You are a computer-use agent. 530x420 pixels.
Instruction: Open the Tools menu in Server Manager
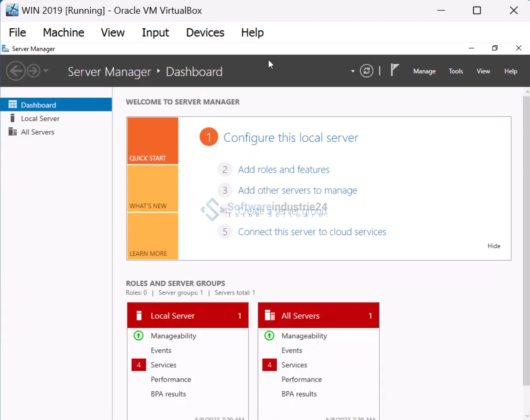456,71
